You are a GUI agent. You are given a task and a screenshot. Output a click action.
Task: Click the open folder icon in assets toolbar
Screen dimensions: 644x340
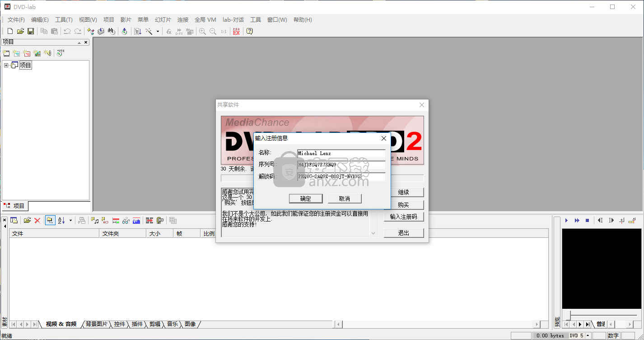pyautogui.click(x=27, y=220)
